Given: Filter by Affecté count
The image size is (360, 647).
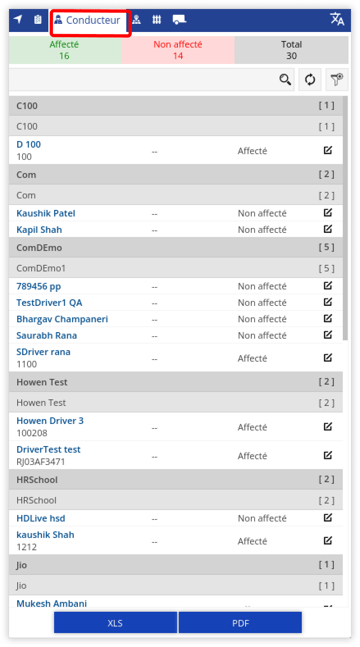Looking at the screenshot, I should (x=65, y=50).
